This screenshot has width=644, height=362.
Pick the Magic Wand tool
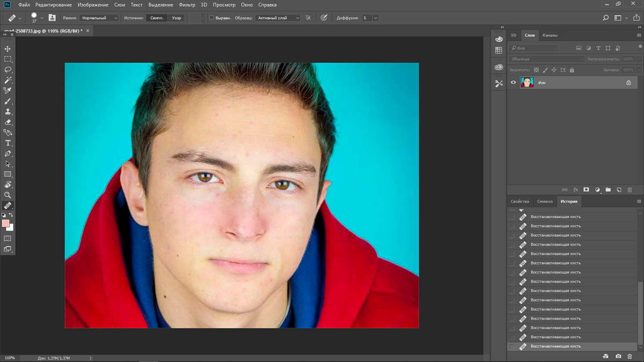click(x=8, y=80)
